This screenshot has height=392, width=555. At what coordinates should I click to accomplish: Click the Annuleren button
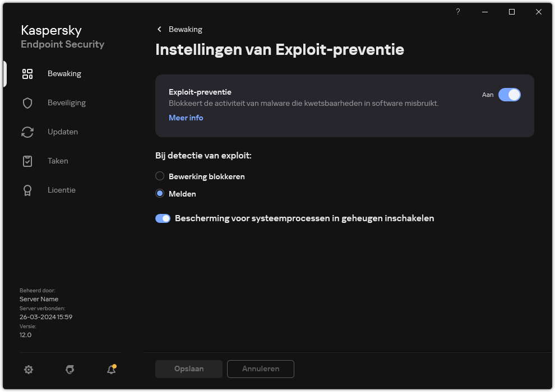(260, 369)
